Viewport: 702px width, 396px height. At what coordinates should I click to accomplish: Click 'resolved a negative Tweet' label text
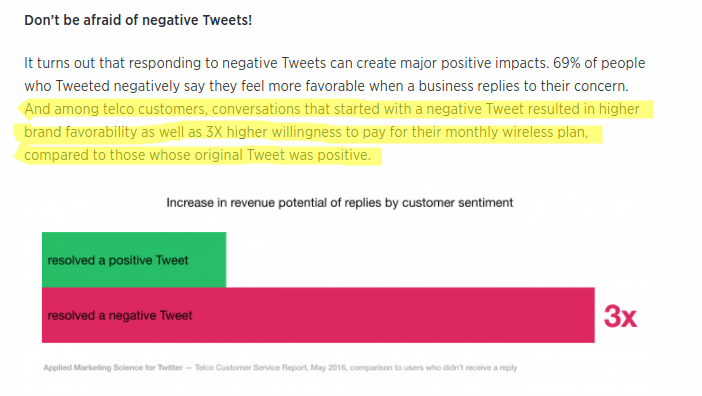pyautogui.click(x=120, y=315)
